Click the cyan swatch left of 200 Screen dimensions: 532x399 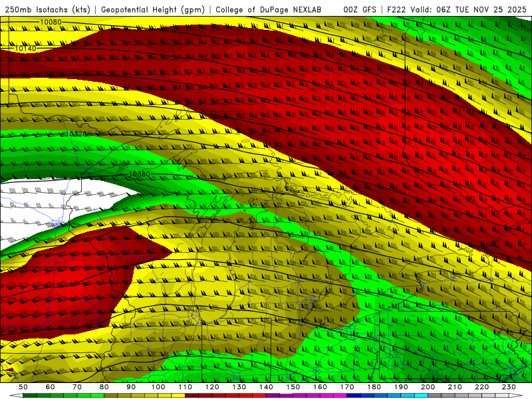pyautogui.click(x=421, y=396)
